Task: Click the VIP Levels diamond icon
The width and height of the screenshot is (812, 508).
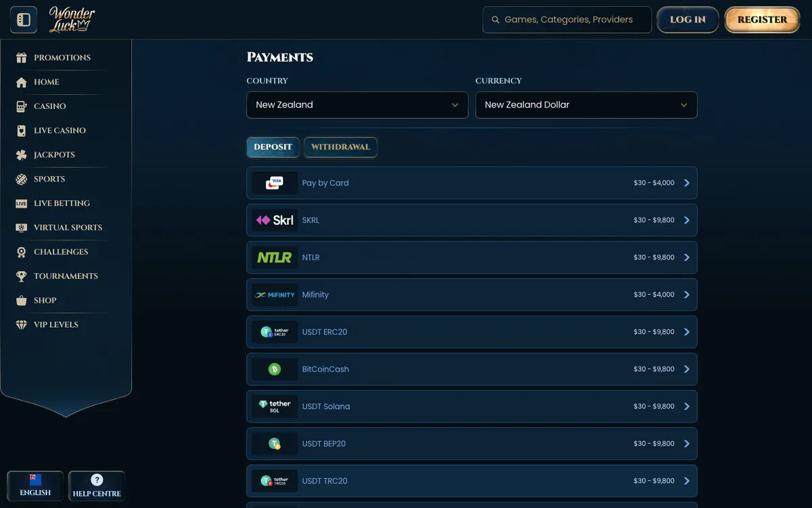Action: (x=22, y=325)
